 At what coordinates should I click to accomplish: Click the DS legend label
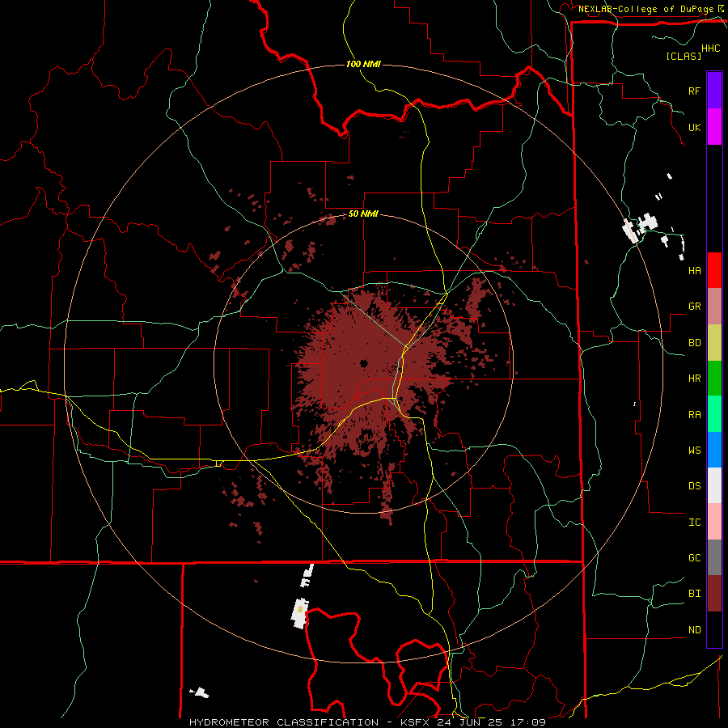point(694,486)
